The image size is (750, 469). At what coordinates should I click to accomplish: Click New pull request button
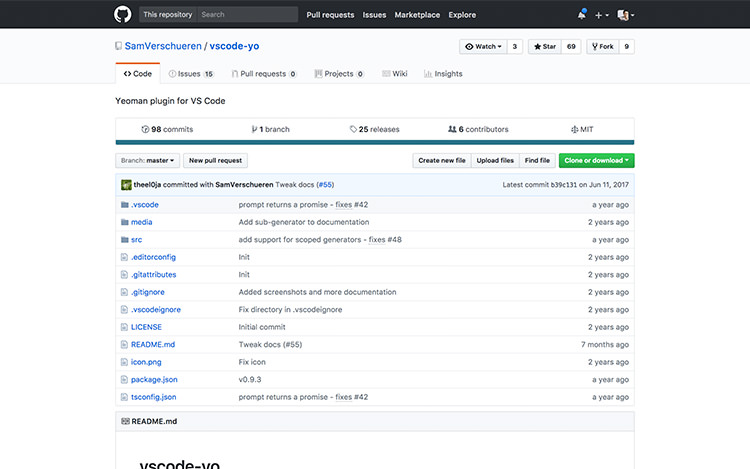click(215, 161)
